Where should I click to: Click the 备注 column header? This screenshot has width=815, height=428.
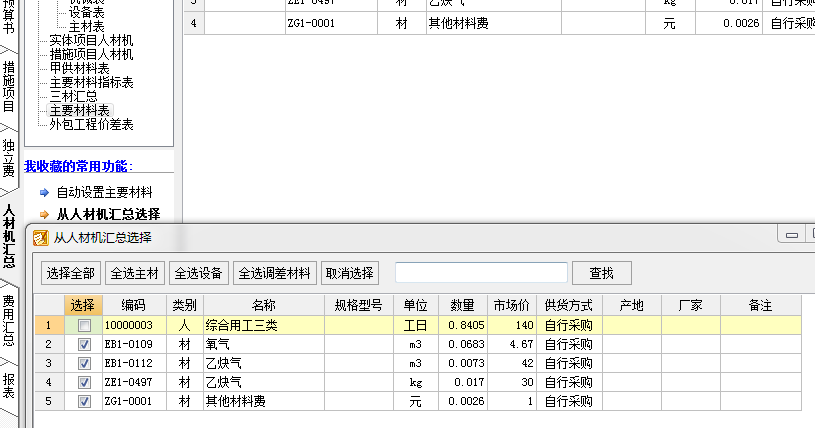[760, 305]
